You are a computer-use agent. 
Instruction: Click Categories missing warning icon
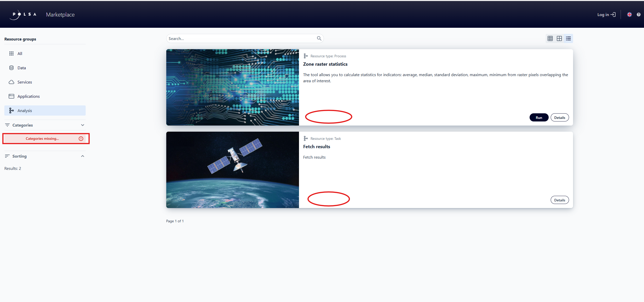(x=81, y=139)
